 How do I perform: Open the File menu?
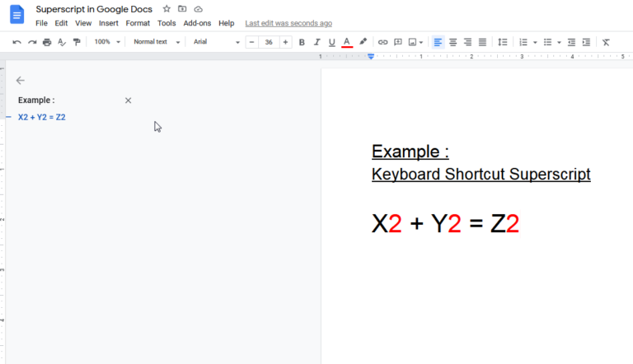41,23
